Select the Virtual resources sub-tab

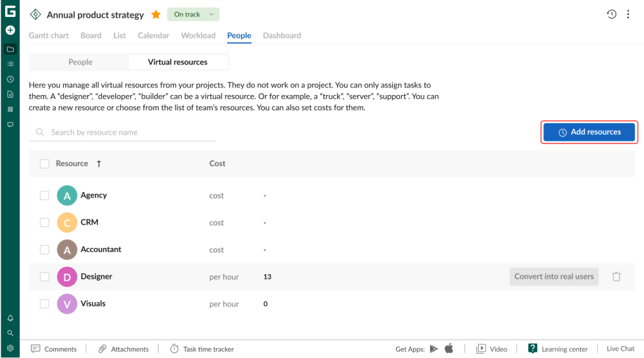[x=177, y=62]
